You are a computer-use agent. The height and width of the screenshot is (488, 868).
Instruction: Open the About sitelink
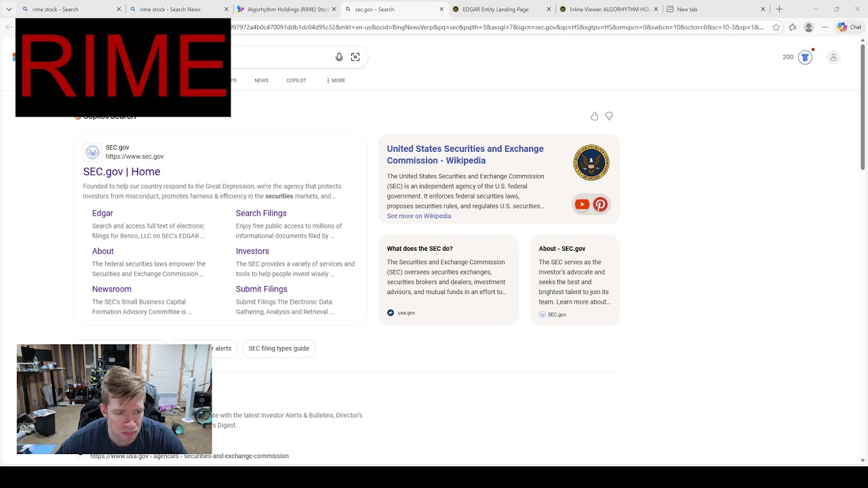point(103,251)
